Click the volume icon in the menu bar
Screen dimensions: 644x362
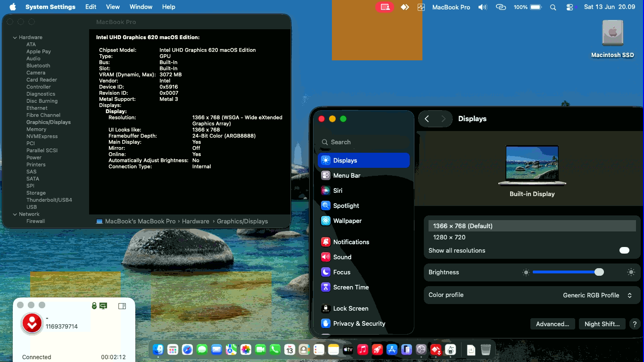[x=482, y=7]
